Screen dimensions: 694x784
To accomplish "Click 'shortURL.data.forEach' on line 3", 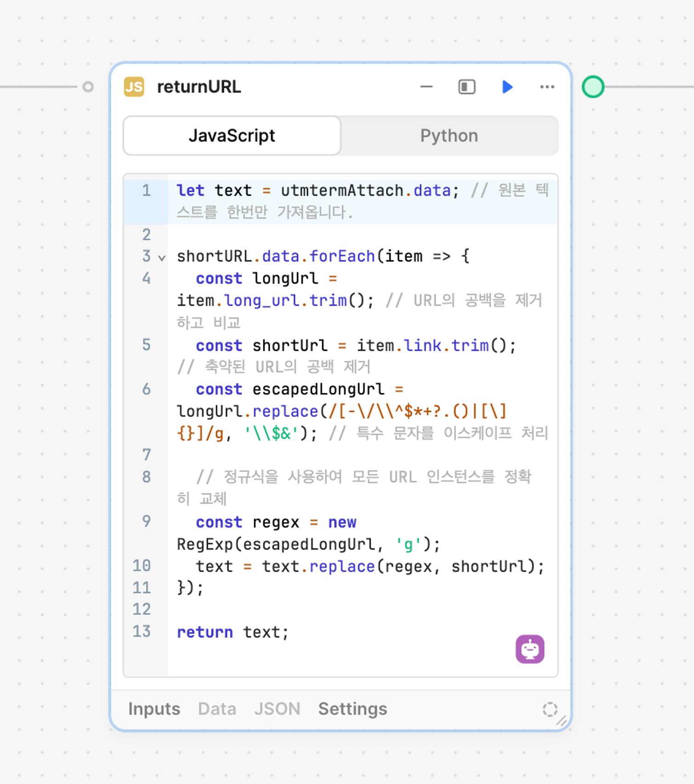I will pos(276,256).
